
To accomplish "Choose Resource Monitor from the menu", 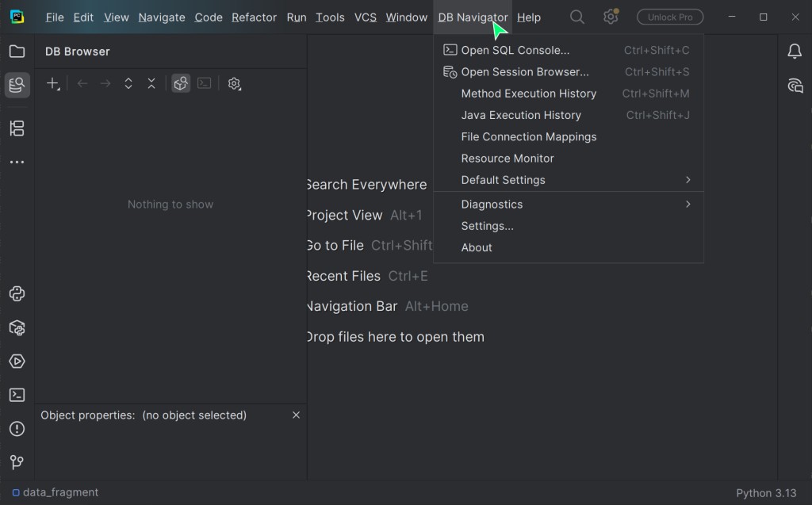I will (x=507, y=159).
